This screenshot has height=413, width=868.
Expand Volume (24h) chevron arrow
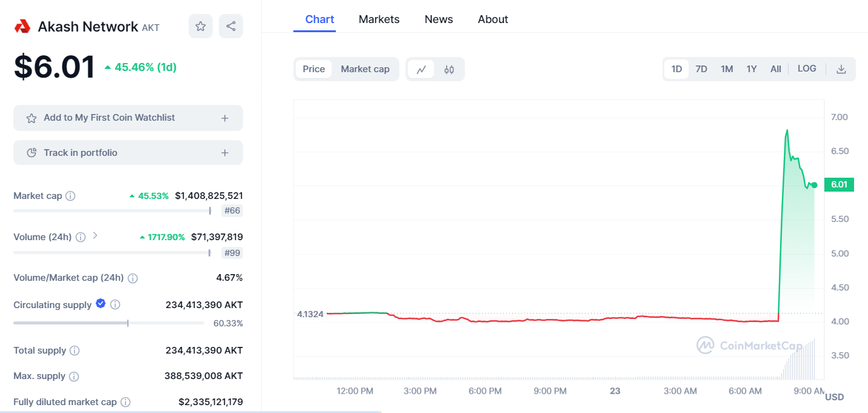95,236
